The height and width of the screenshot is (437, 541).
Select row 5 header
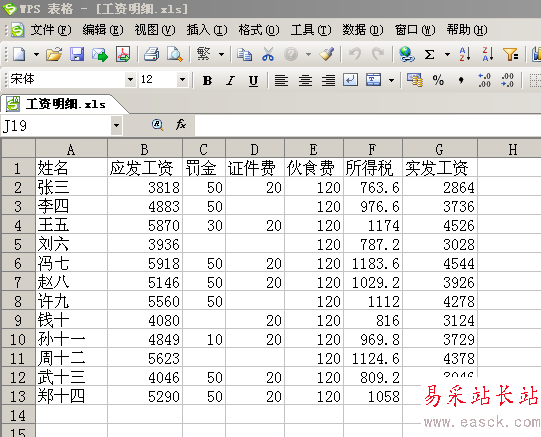coord(18,245)
